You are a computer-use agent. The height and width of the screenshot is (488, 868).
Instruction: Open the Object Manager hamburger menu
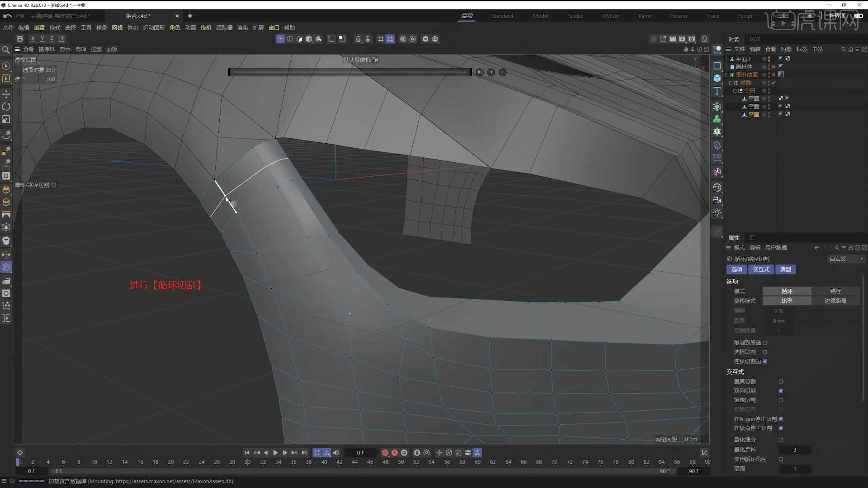tap(728, 49)
